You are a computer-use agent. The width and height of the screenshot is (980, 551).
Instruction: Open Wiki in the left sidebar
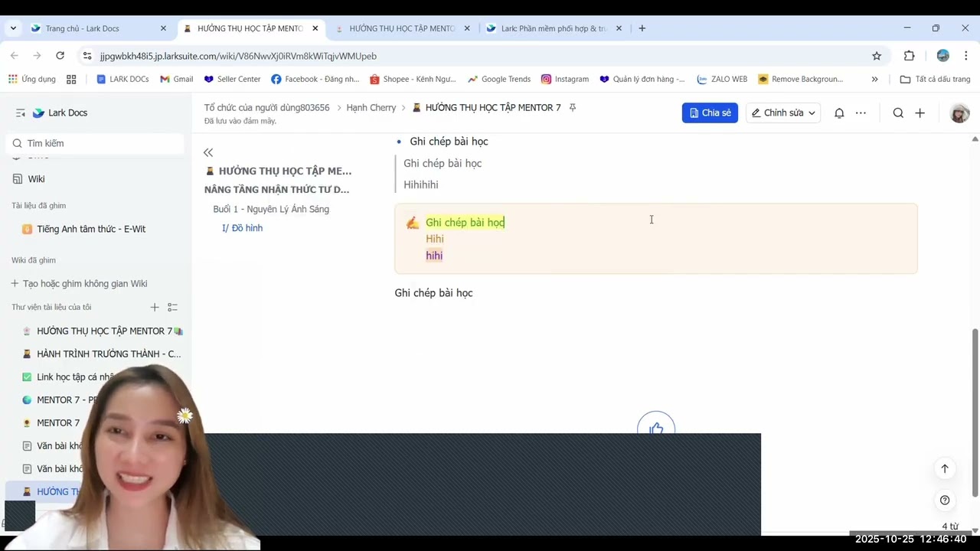(x=36, y=179)
